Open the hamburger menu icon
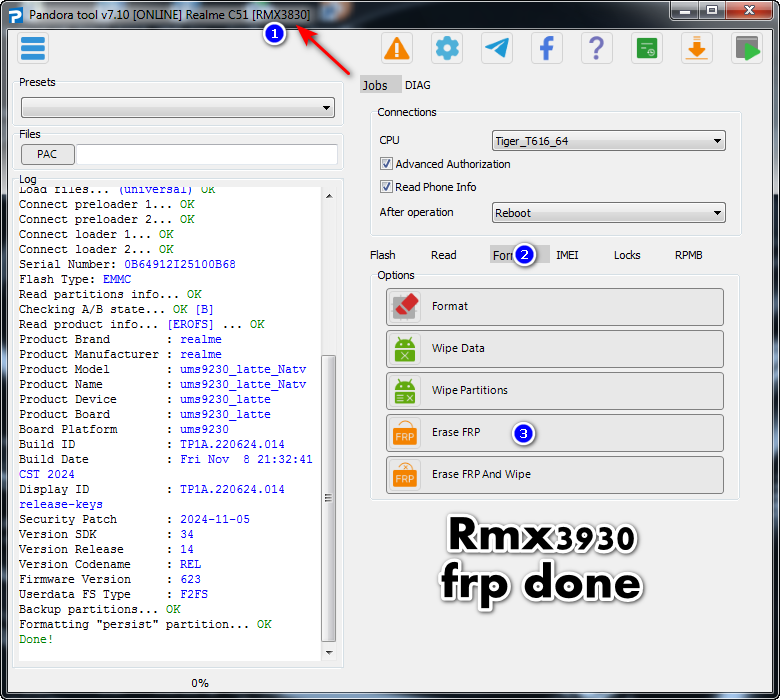 pyautogui.click(x=33, y=48)
